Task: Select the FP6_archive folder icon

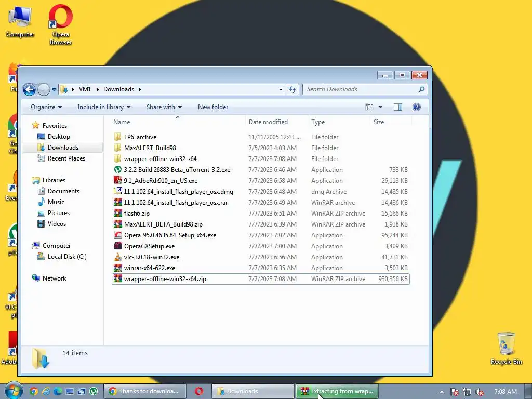Action: tap(118, 137)
